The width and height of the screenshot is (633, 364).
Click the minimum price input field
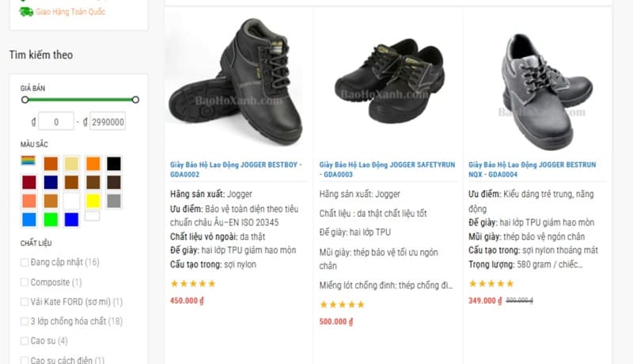click(x=57, y=123)
